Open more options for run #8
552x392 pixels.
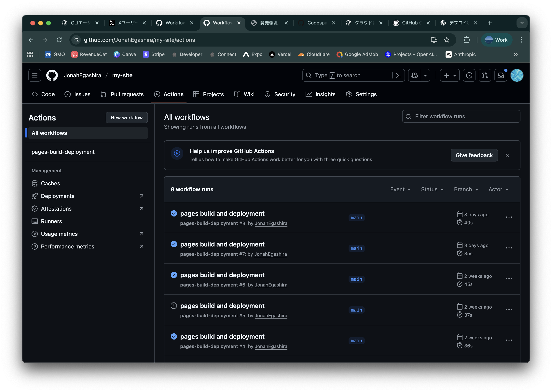pos(509,217)
